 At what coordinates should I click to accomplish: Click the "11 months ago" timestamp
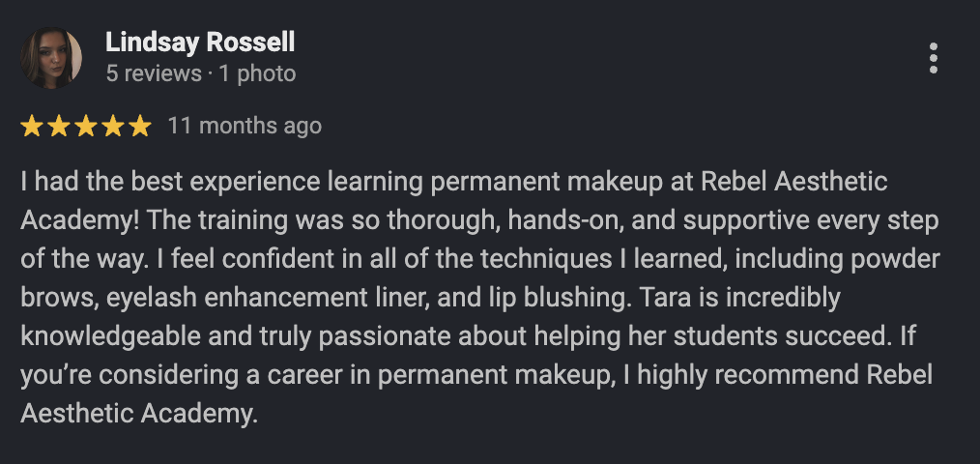coord(245,126)
